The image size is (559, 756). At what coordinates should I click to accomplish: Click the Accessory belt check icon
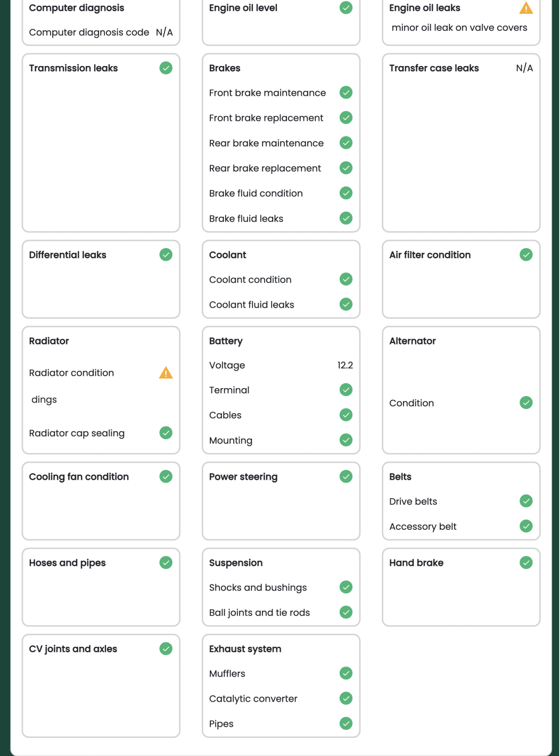coord(526,527)
